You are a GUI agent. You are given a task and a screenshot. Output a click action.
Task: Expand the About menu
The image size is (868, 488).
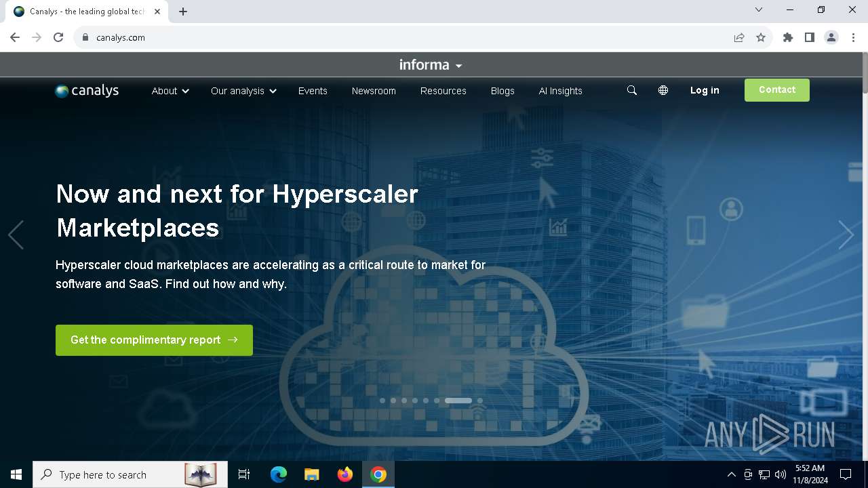[170, 91]
